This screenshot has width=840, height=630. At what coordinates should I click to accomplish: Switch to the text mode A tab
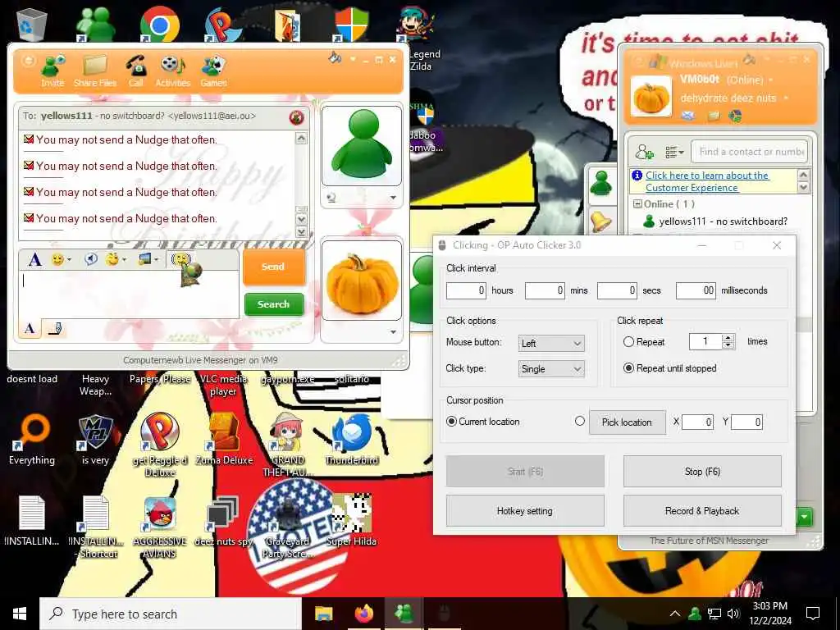(x=30, y=328)
